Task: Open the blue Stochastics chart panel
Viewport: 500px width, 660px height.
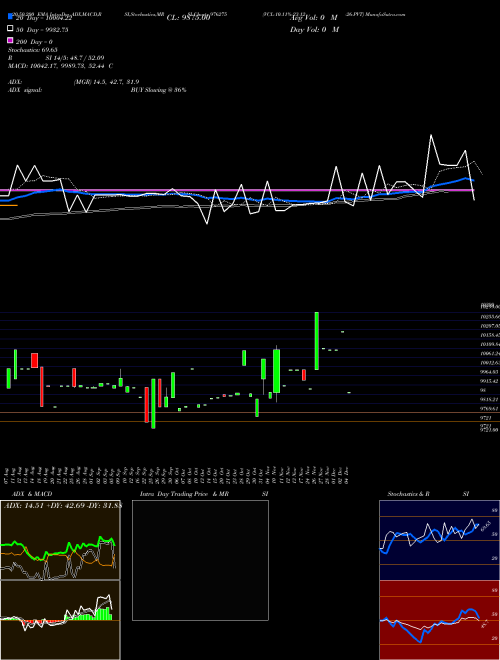Action: click(439, 540)
